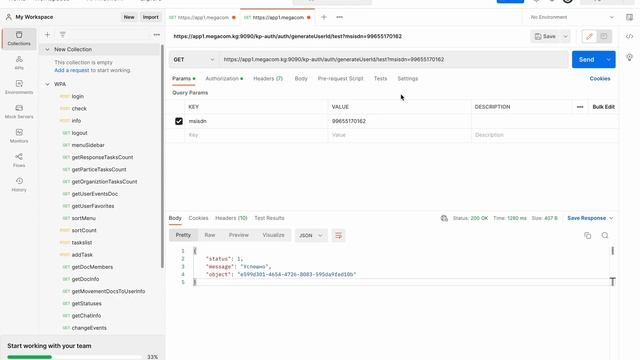Open the APIs sidebar panel
640x360 pixels.
[19, 63]
